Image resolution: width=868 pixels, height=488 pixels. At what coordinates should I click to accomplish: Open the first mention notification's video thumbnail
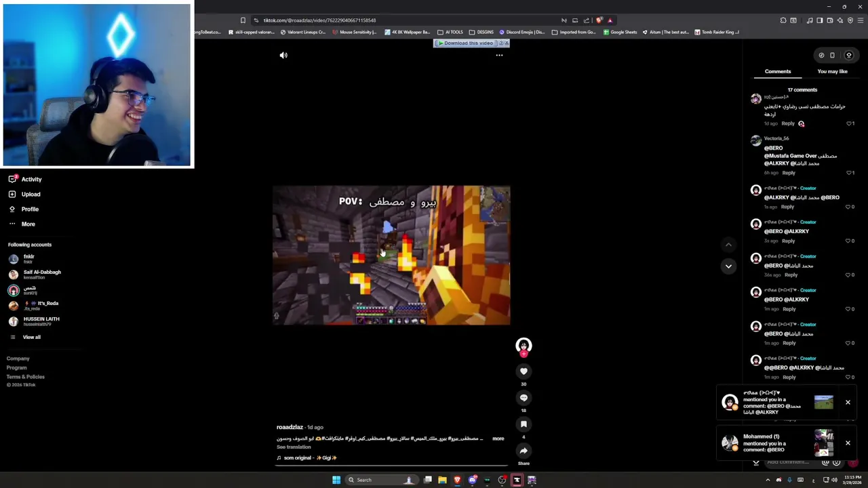coord(823,403)
